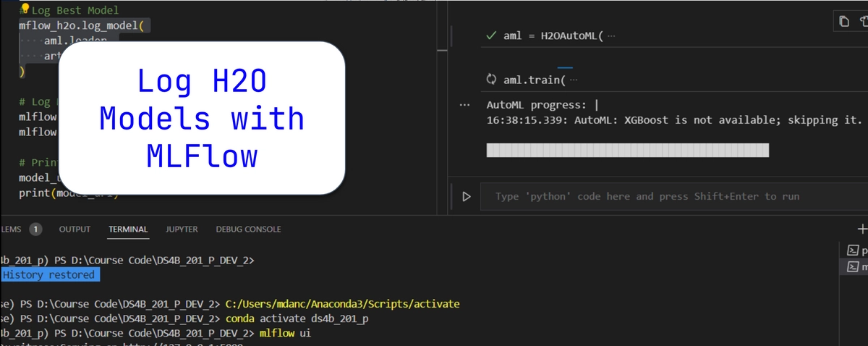Click the '# Log Best Model' comment
This screenshot has height=346, width=868.
[69, 10]
